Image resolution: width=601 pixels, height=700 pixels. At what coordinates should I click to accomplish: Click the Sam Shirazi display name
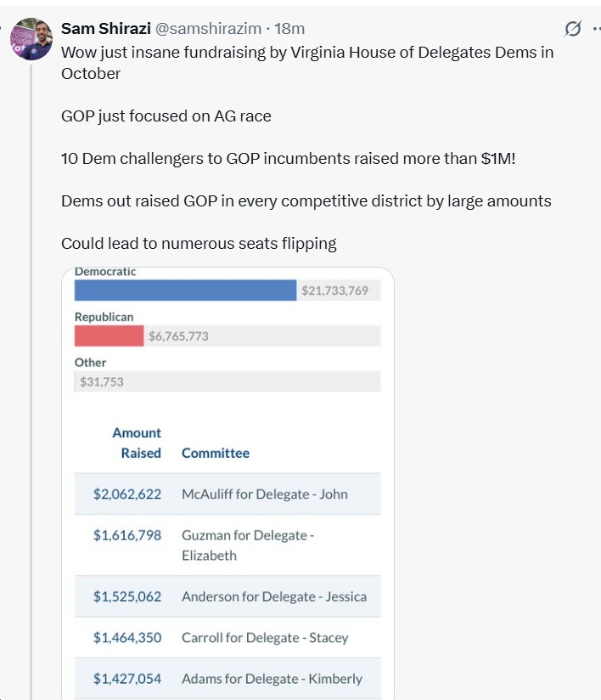tap(106, 29)
